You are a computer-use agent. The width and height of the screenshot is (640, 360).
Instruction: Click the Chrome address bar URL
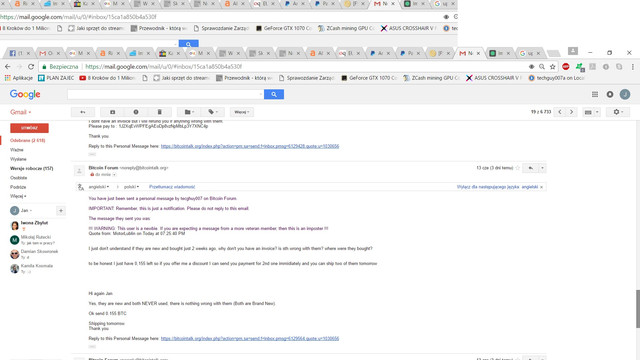[163, 67]
